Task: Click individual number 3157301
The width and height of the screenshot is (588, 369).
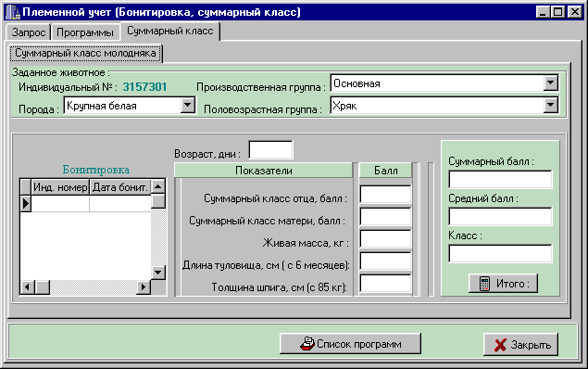Action: 144,87
